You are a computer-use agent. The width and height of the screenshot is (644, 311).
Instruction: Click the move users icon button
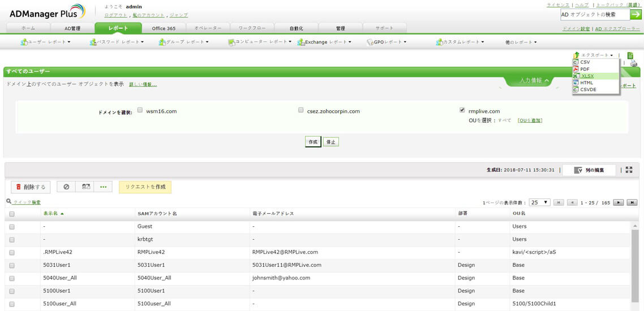(x=85, y=187)
